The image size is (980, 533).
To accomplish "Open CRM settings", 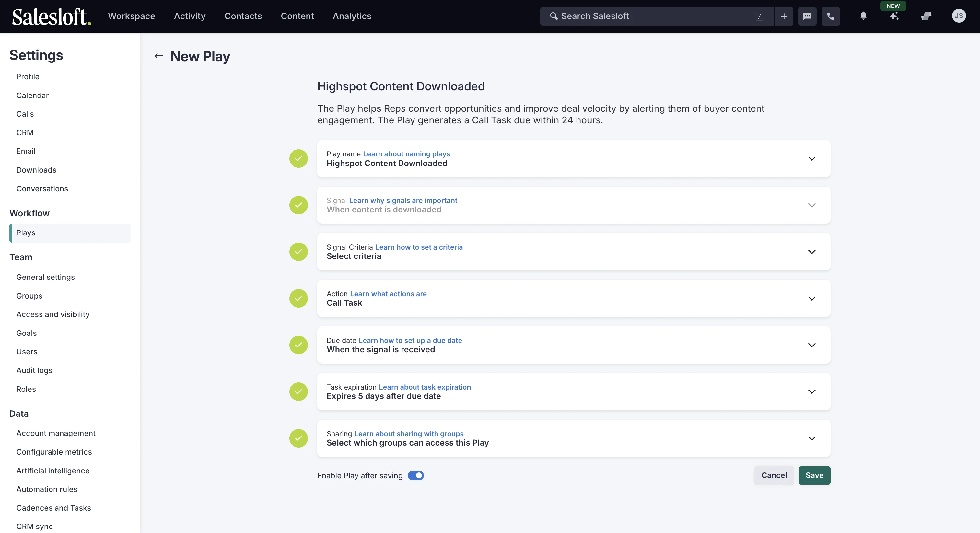I will pos(25,133).
